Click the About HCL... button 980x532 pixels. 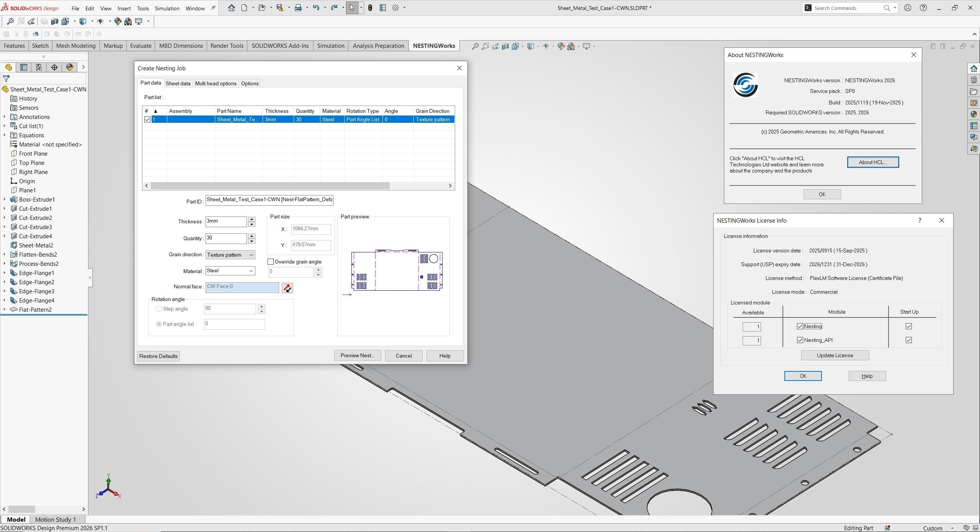click(873, 163)
